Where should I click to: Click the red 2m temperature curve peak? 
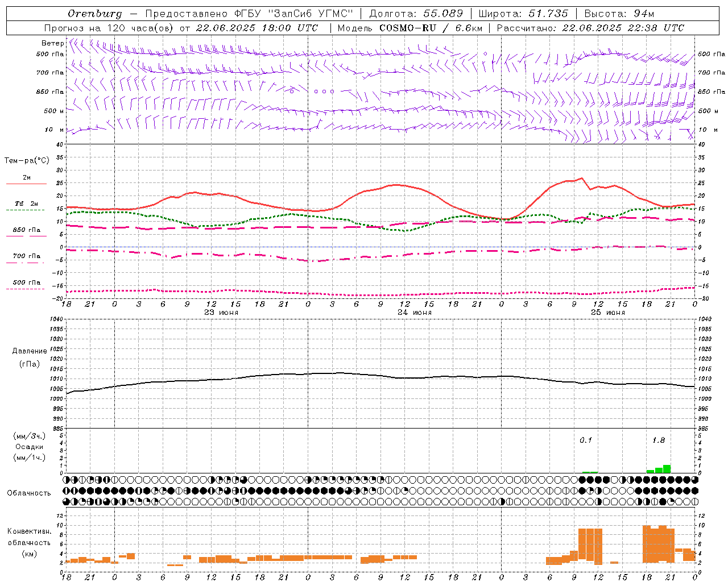coord(581,178)
